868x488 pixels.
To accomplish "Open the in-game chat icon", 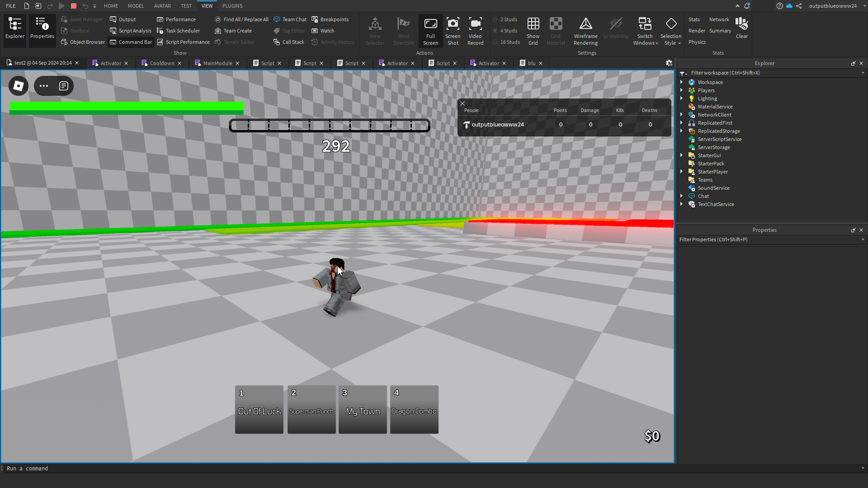I will click(x=64, y=86).
